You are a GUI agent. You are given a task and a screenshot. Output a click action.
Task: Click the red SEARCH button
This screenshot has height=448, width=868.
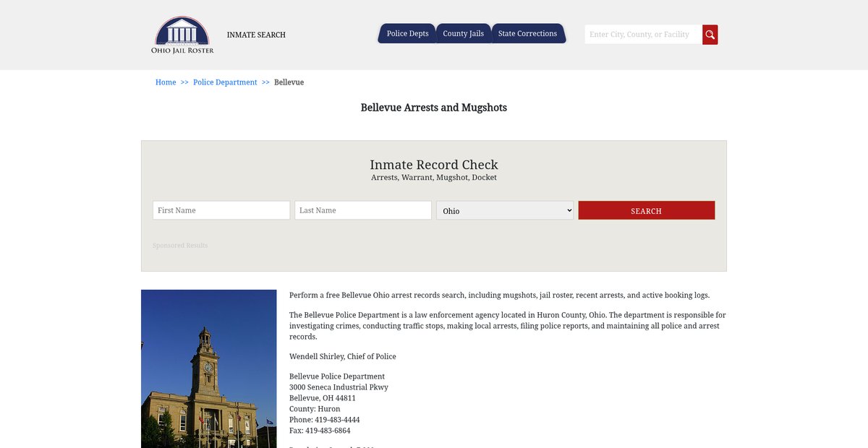[x=647, y=210]
